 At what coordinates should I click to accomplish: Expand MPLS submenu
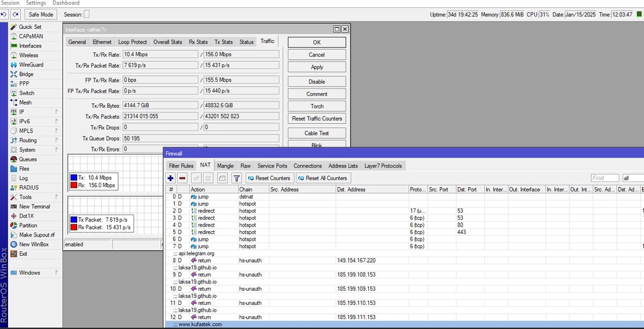click(x=56, y=131)
